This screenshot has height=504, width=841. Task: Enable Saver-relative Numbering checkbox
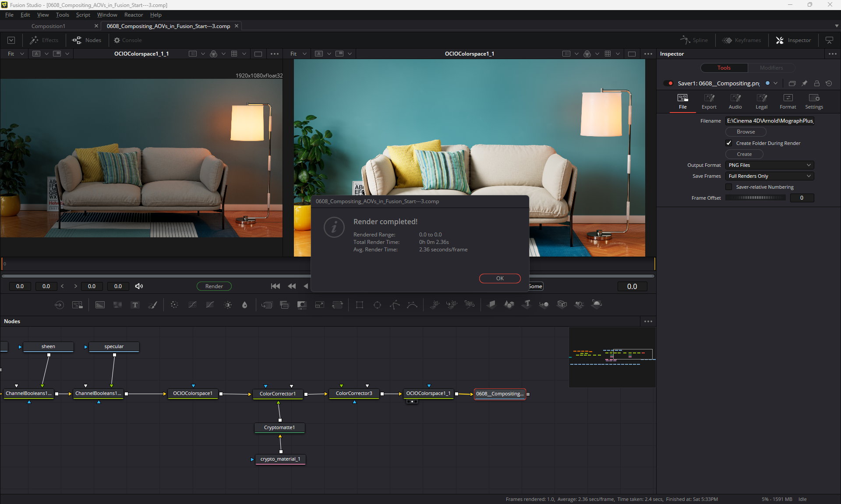click(729, 187)
